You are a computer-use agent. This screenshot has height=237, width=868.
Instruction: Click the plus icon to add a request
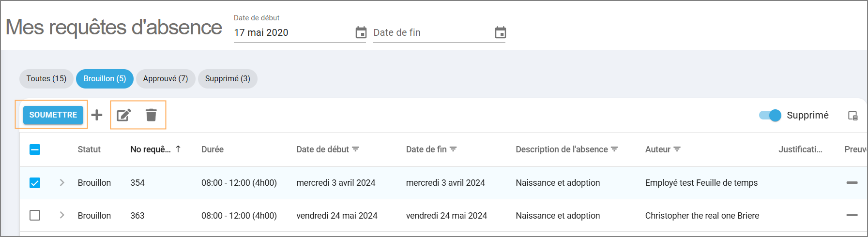click(x=97, y=115)
